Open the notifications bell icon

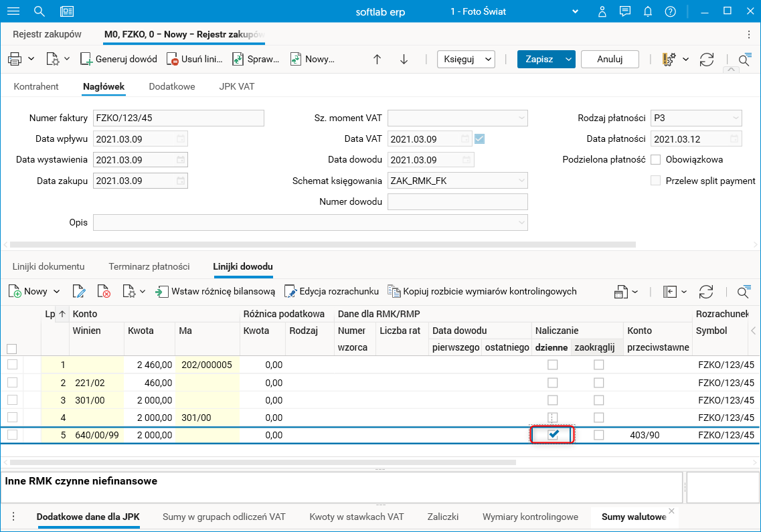click(x=647, y=11)
